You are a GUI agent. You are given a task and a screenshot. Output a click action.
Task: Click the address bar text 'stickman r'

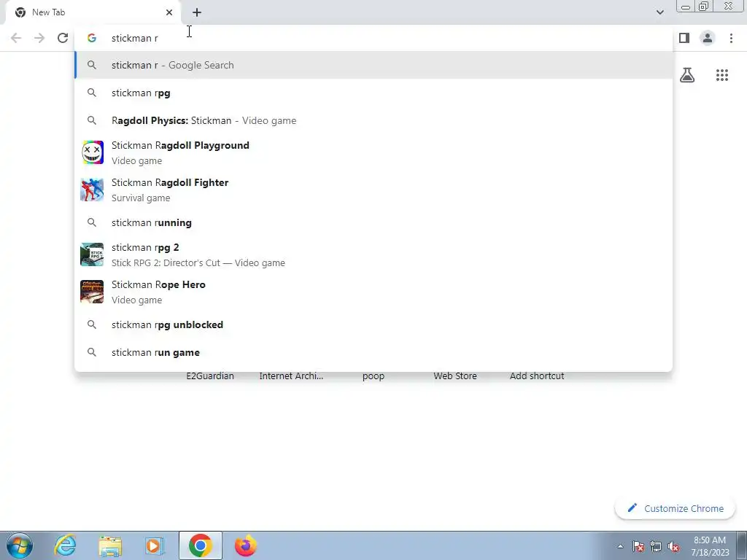[x=135, y=38]
